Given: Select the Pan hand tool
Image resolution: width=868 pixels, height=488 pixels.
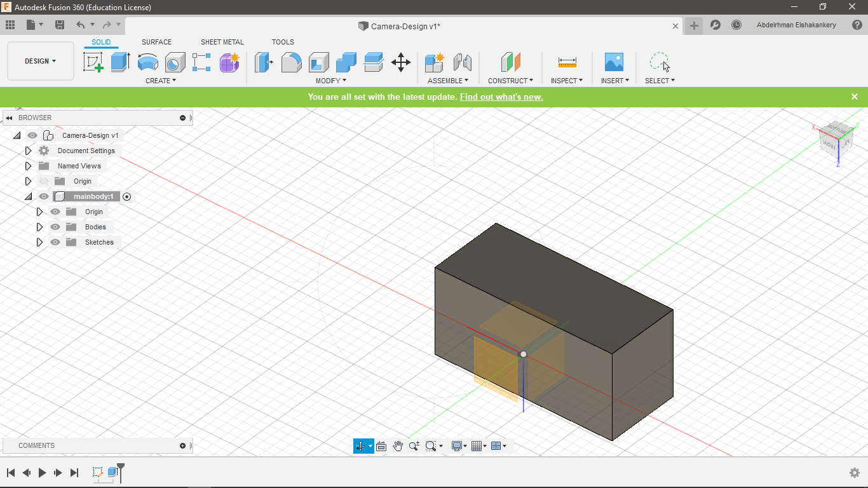Looking at the screenshot, I should click(x=398, y=446).
